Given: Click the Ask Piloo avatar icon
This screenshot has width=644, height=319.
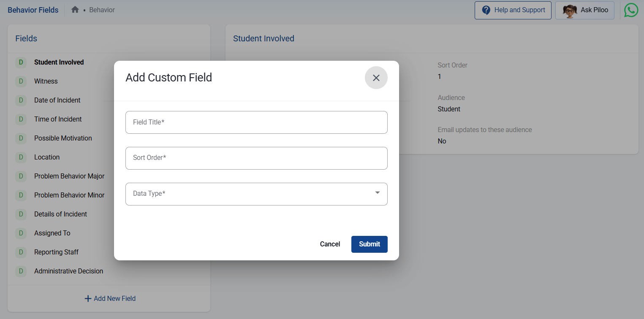Looking at the screenshot, I should point(570,10).
